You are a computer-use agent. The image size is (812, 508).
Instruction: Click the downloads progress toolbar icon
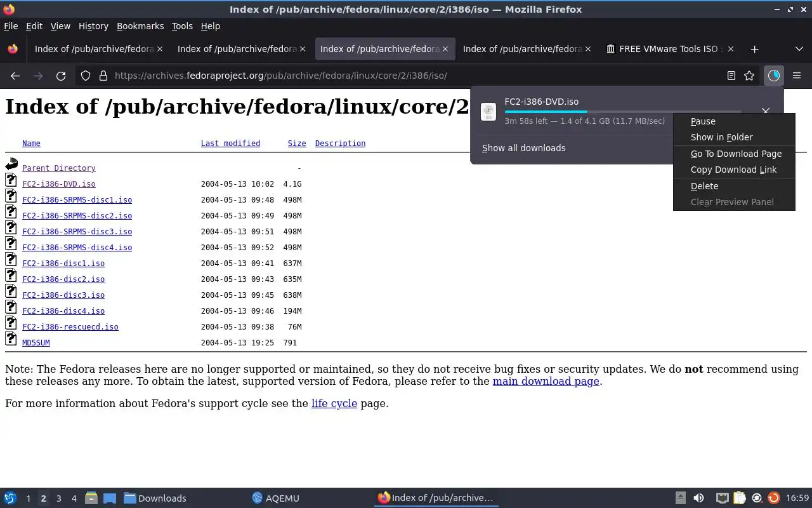(x=774, y=76)
